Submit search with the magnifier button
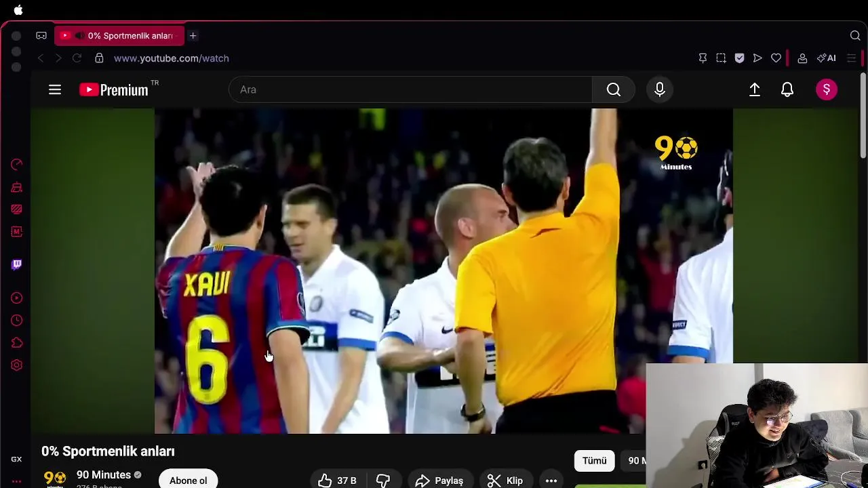This screenshot has width=868, height=488. click(614, 89)
